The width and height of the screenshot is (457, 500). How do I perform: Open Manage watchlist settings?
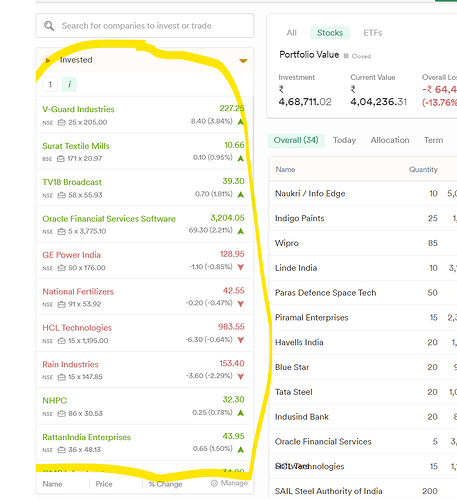point(229,483)
